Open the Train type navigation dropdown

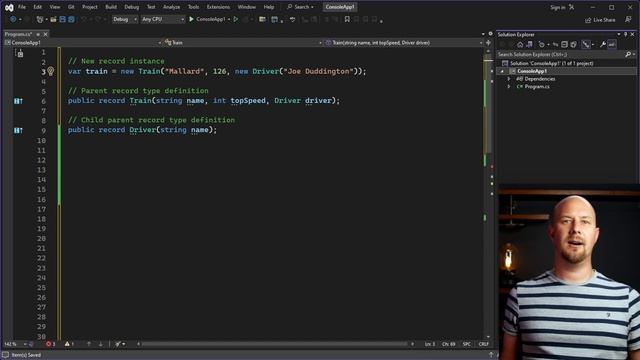point(242,42)
